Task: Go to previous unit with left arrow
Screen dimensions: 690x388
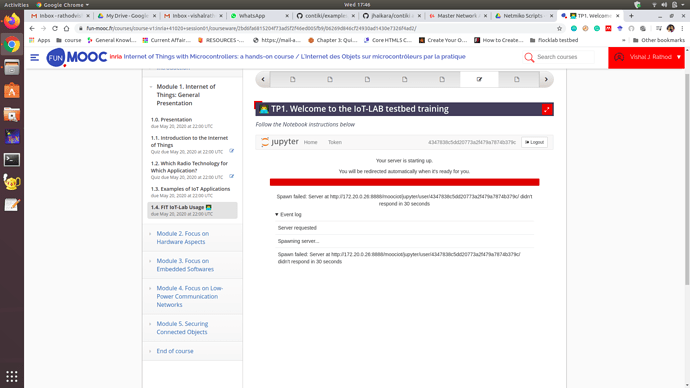Action: tap(263, 80)
